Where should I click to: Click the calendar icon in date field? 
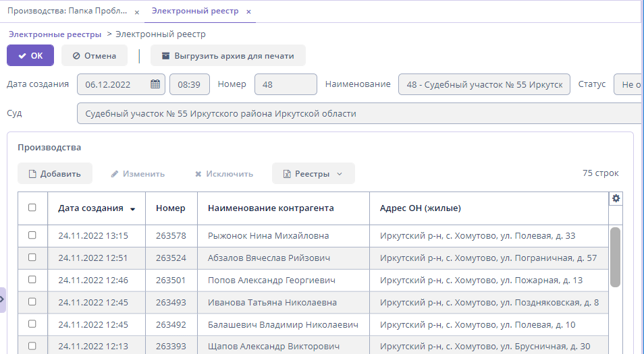(x=155, y=84)
